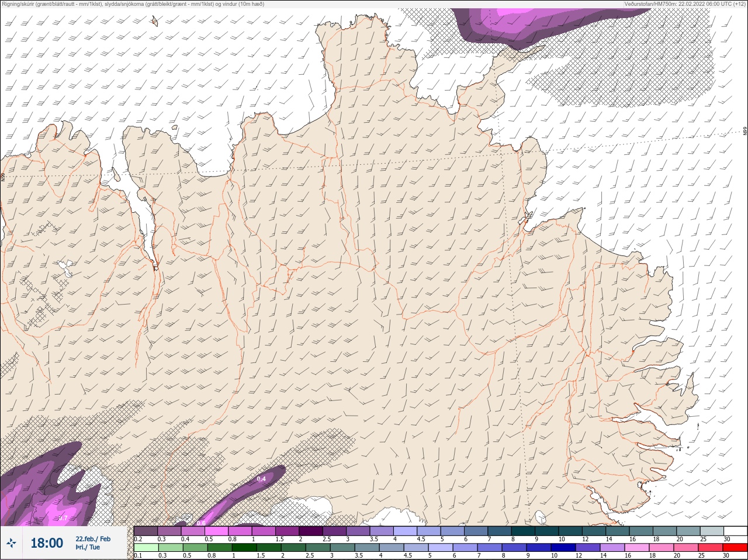The height and width of the screenshot is (560, 748).
Task: Click the "N99" graticule label on the left map edge
Action: (3, 177)
